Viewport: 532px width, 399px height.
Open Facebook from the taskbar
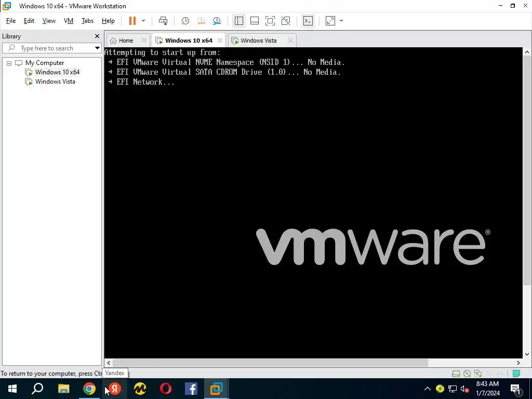191,389
